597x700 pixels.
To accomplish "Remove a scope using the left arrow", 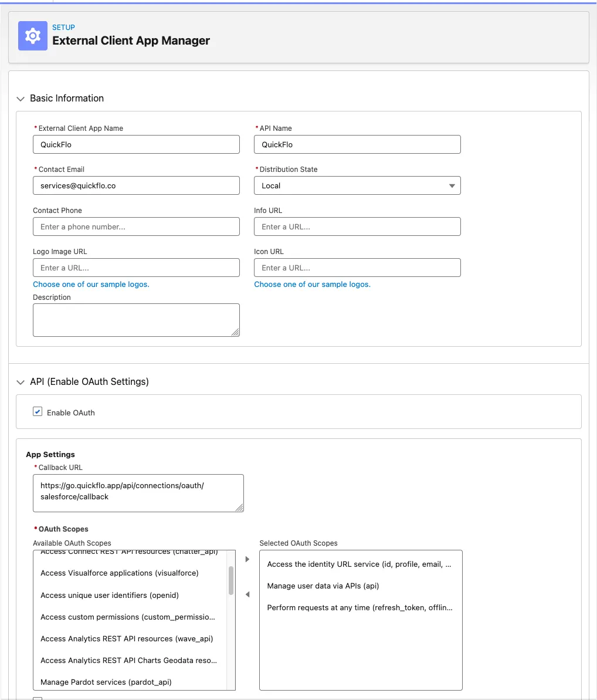I will [x=247, y=594].
